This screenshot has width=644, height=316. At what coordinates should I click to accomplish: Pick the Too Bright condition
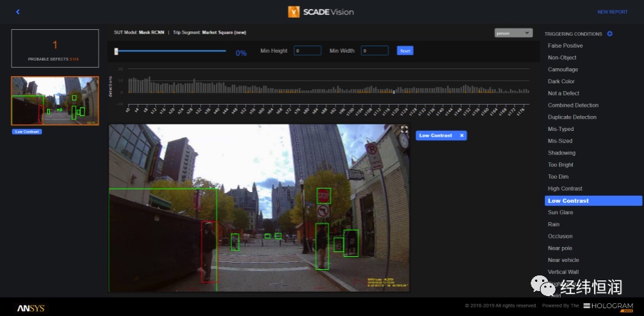[x=560, y=164]
